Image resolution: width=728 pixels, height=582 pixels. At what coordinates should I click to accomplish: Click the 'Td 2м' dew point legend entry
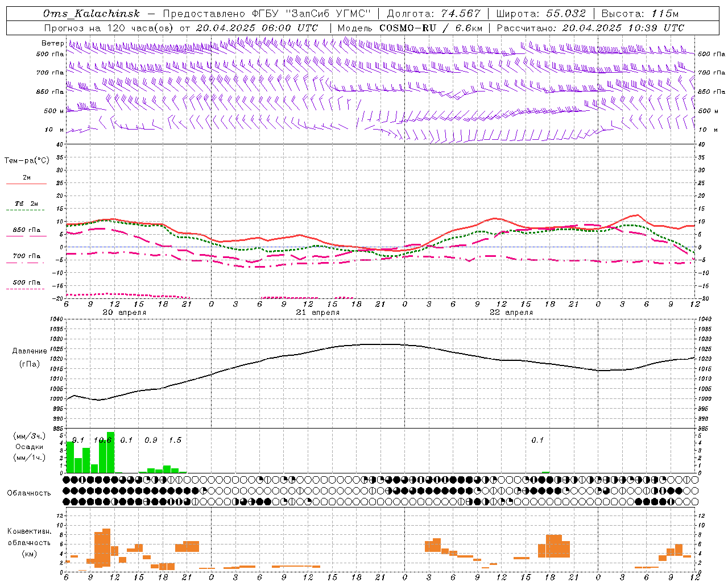pyautogui.click(x=26, y=203)
